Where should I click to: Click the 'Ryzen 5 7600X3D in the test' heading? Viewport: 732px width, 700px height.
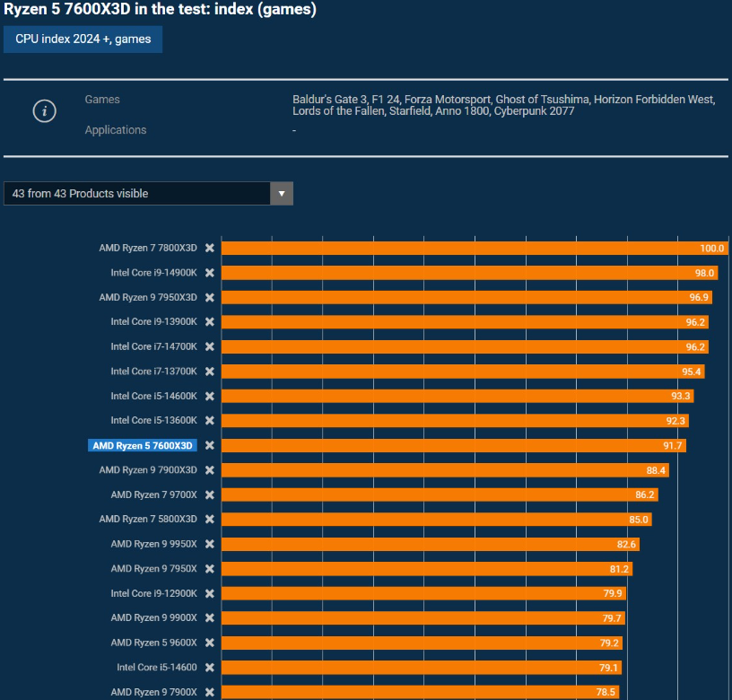(160, 9)
